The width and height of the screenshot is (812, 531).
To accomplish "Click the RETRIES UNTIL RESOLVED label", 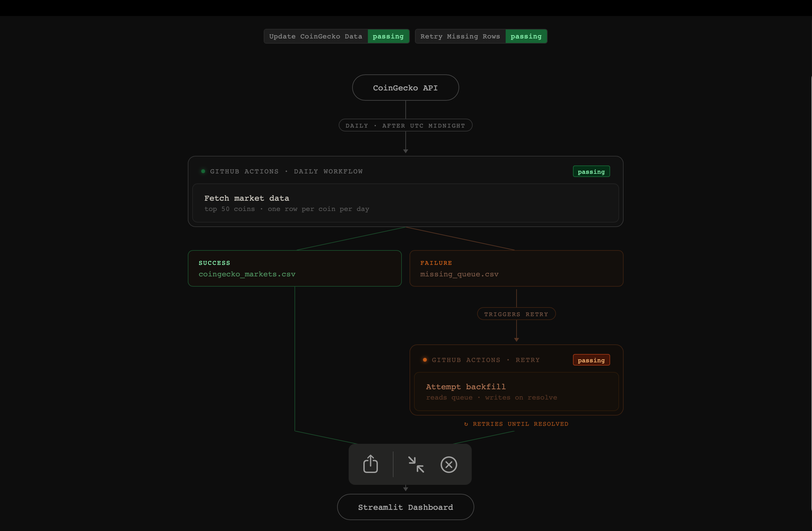I will click(516, 424).
